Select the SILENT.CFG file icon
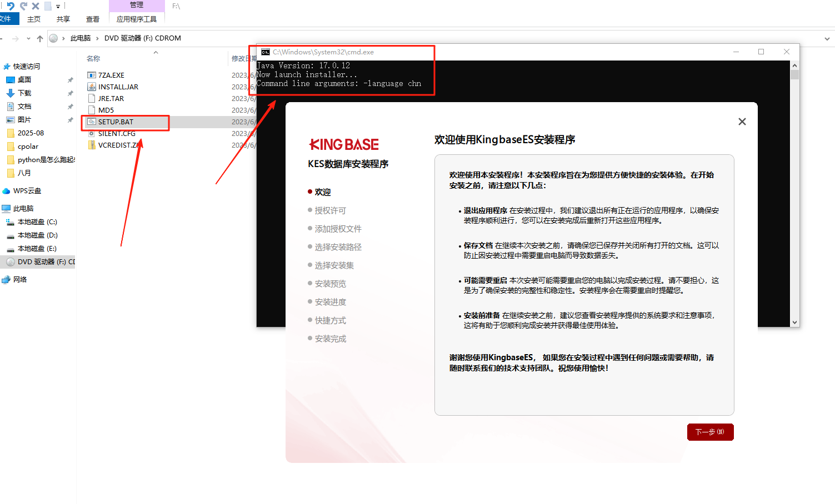 92,133
